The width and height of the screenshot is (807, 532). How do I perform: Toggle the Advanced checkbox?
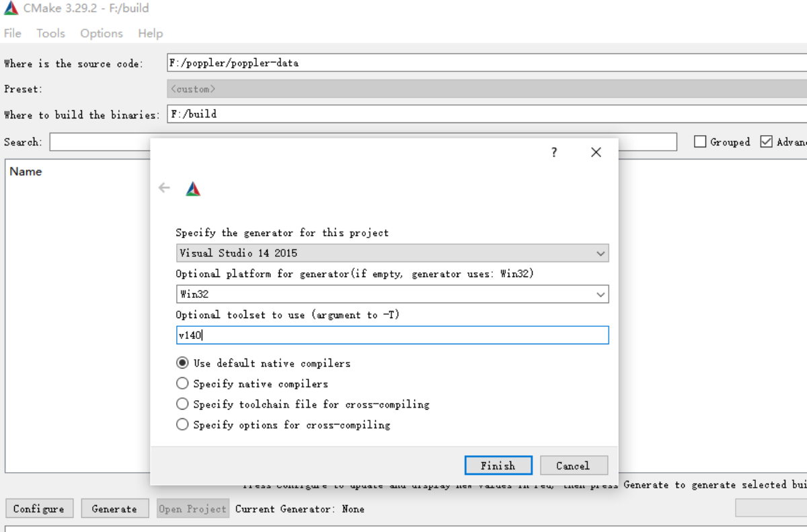766,142
